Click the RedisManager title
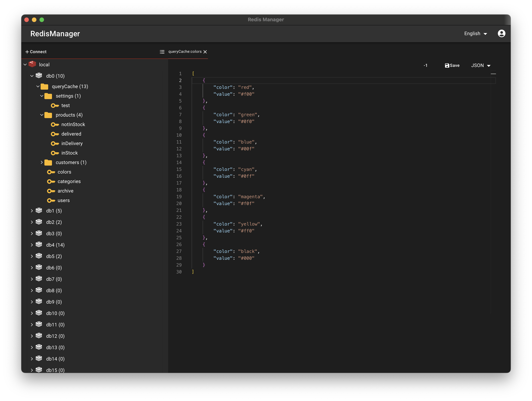The width and height of the screenshot is (532, 401). [x=55, y=34]
